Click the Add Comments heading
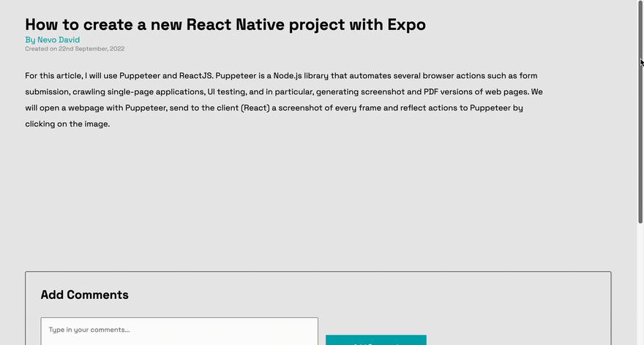Viewport: 644px width, 345px height. click(x=84, y=295)
